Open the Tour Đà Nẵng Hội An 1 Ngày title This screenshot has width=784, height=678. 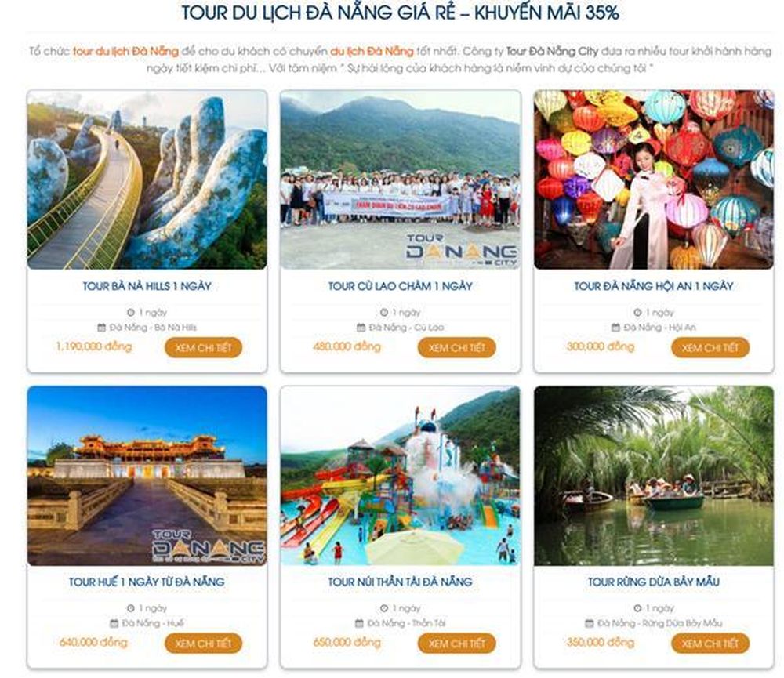pos(654,286)
